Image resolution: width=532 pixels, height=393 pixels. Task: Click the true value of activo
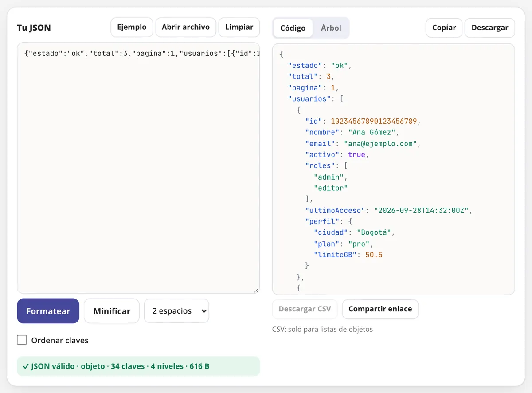[x=357, y=155]
